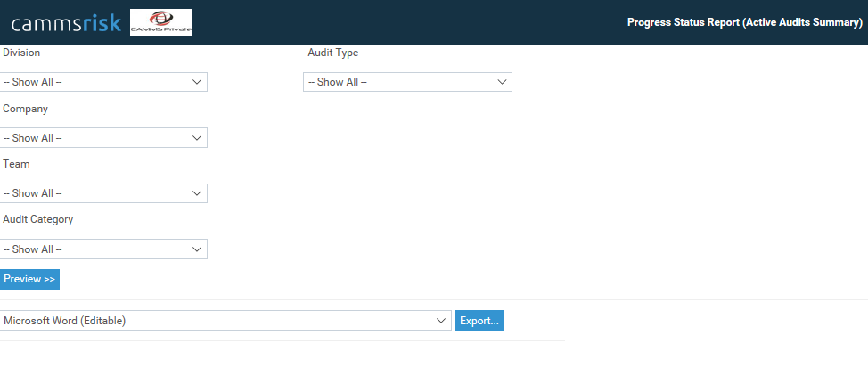Click the Audit Category field label
The height and width of the screenshot is (376, 868).
point(37,219)
